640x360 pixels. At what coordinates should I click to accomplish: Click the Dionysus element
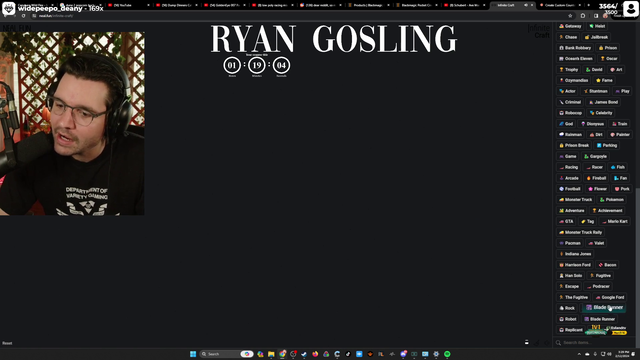pos(592,124)
